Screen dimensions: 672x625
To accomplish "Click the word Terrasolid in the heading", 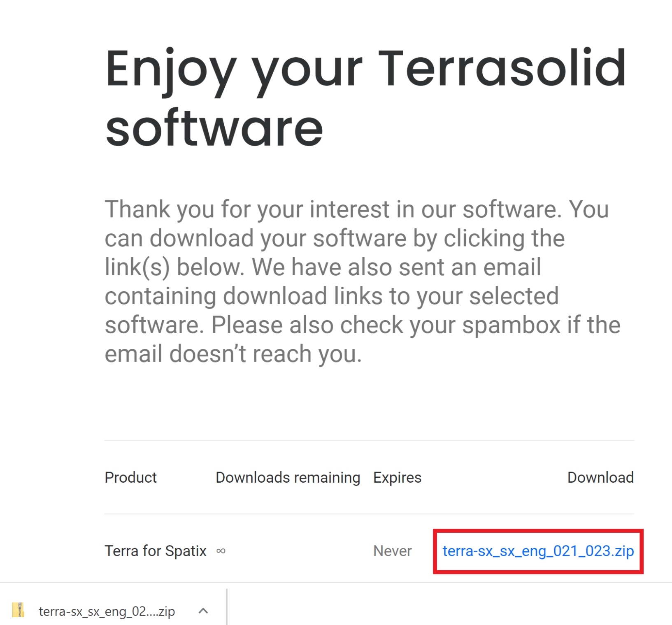I will [502, 69].
